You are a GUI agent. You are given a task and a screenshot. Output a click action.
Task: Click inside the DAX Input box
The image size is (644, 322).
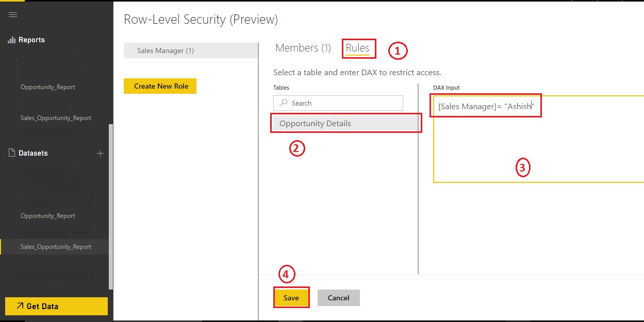point(536,149)
